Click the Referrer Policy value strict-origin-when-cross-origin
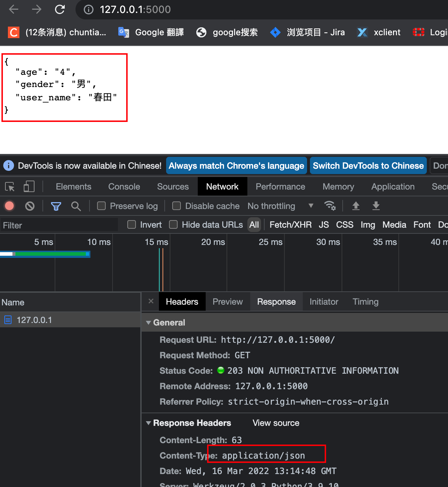448x487 pixels. [x=308, y=402]
